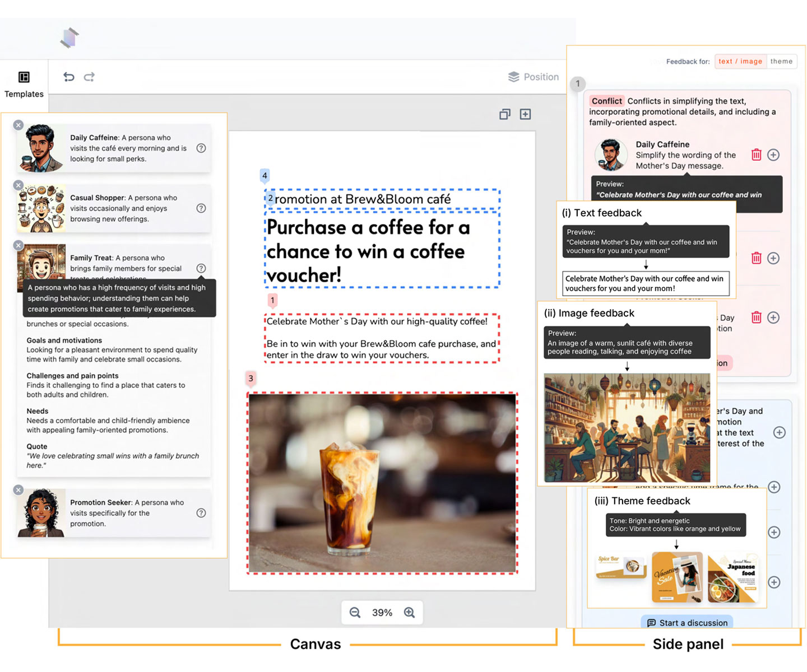Select the iced coffee image on canvas
Screen dimensions: 807x672
(382, 483)
